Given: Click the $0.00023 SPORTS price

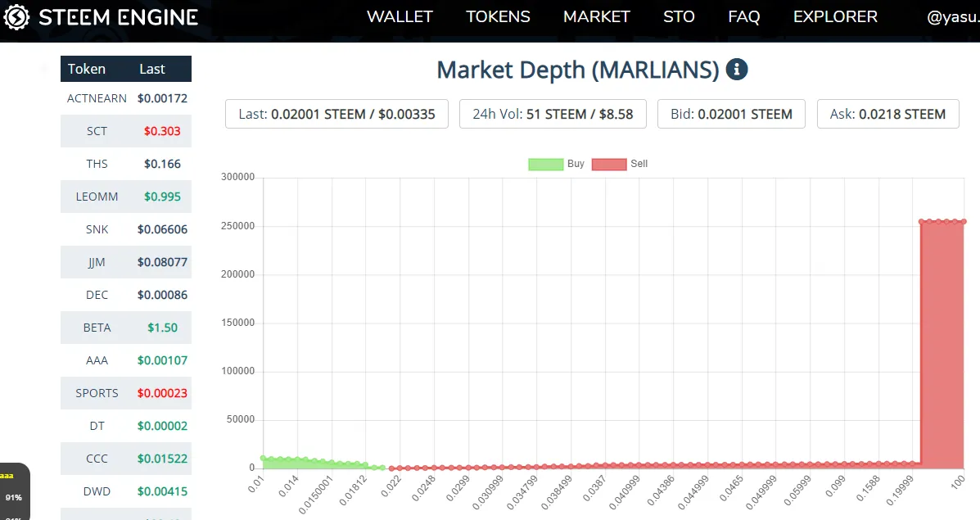Looking at the screenshot, I should point(162,393).
